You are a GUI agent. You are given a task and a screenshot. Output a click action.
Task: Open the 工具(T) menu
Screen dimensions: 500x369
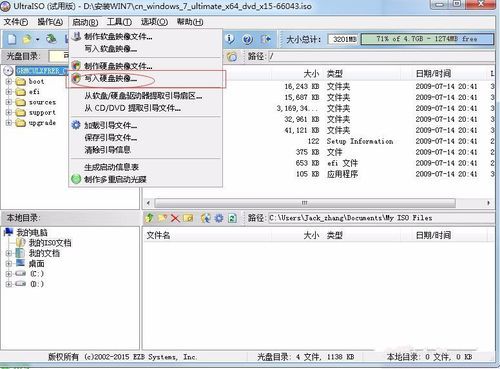119,22
